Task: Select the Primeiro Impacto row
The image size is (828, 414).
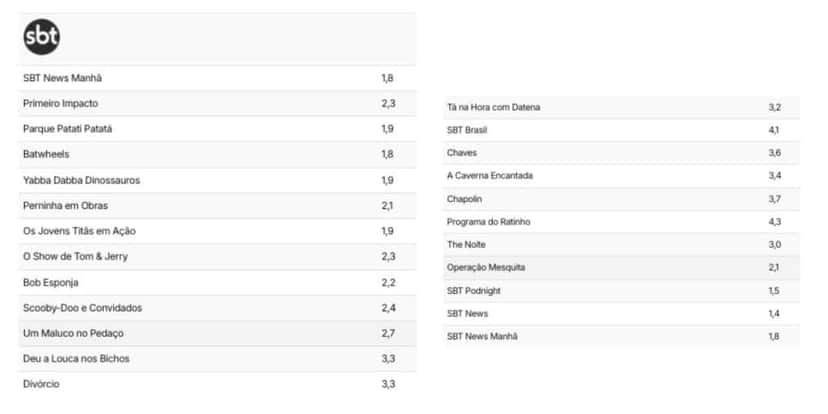Action: [x=217, y=104]
